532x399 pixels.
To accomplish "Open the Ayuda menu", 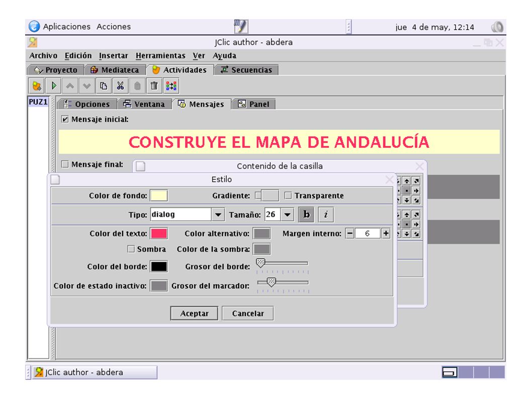I will click(224, 55).
